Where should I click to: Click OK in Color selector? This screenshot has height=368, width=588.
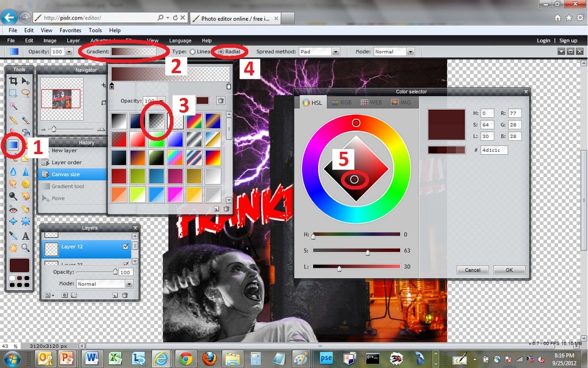[x=509, y=270]
